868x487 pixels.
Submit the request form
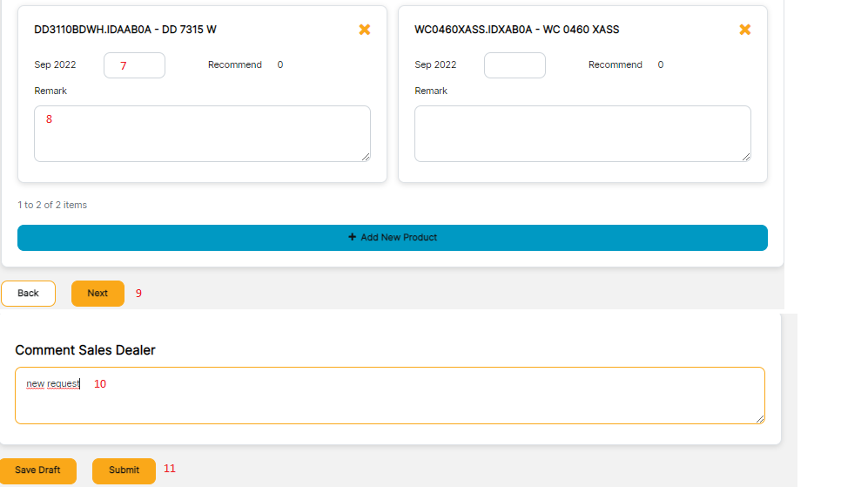[124, 470]
